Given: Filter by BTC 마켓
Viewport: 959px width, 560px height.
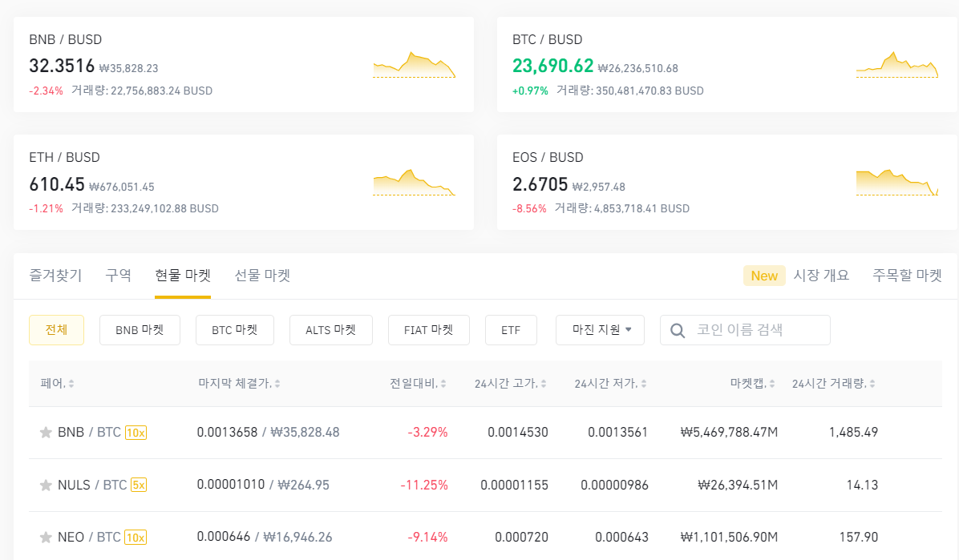Looking at the screenshot, I should pos(235,330).
